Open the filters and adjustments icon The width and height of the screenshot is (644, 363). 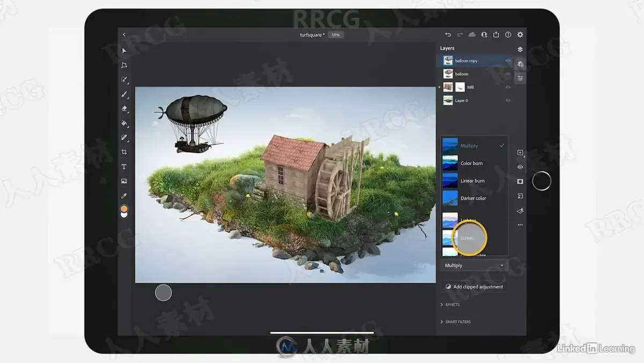coord(520,210)
